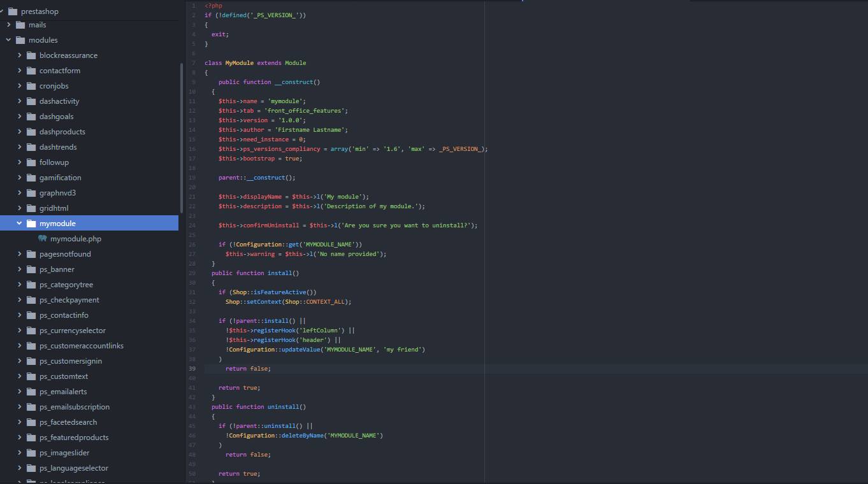Screen dimensions: 868x484
Task: Click the 'return false;' on line 39
Action: 248,369
